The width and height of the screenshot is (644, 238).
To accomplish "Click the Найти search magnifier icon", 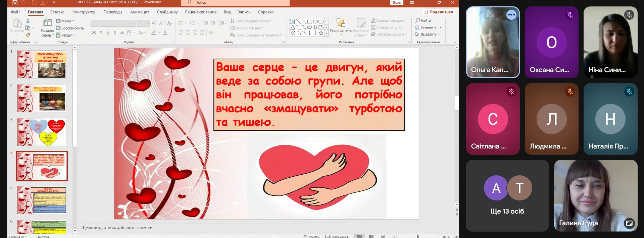I will click(418, 20).
